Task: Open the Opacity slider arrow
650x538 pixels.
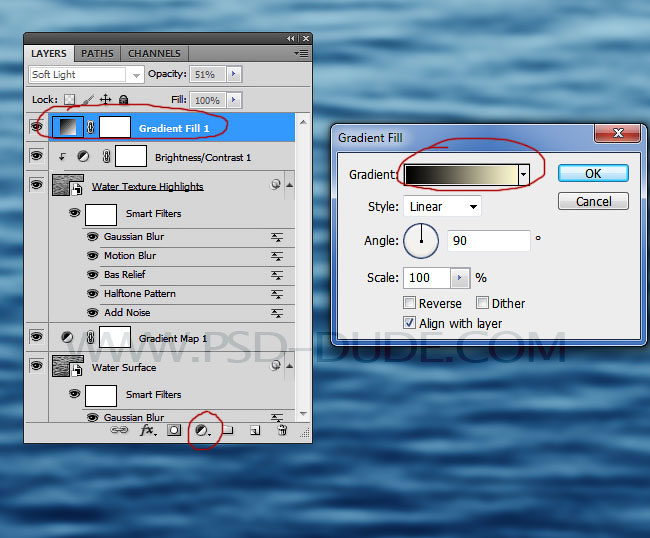Action: pyautogui.click(x=234, y=74)
